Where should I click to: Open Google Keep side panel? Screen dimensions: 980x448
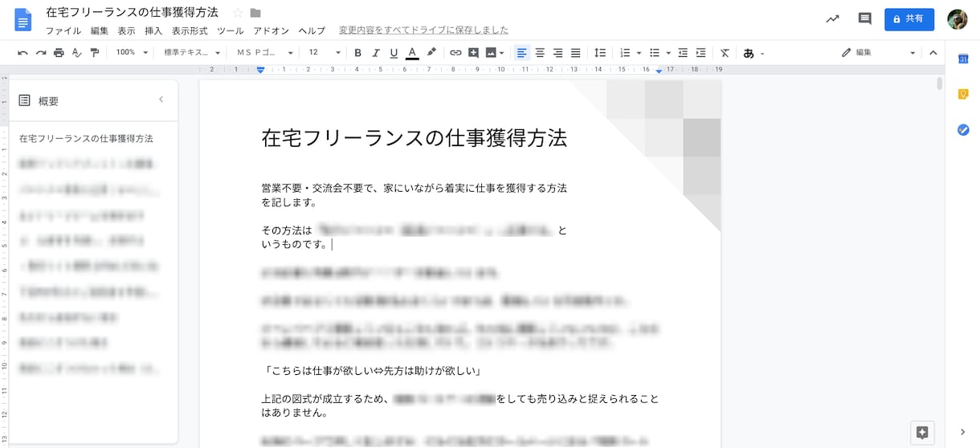[x=963, y=94]
